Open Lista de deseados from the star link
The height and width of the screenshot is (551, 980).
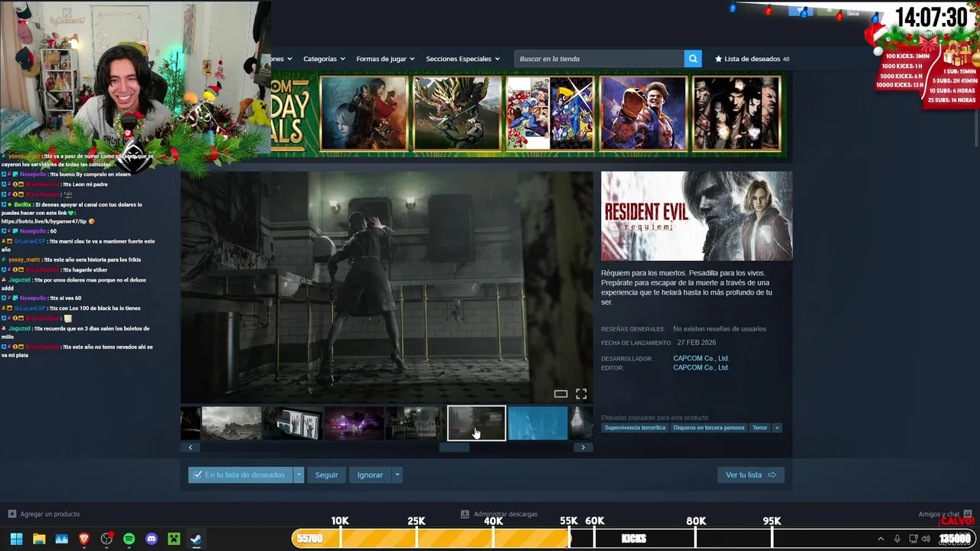[752, 59]
